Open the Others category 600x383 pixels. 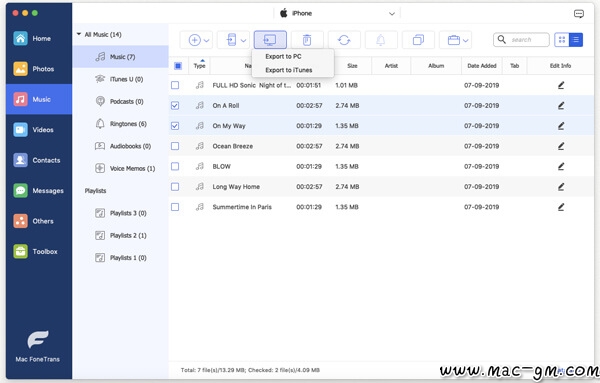(38, 221)
